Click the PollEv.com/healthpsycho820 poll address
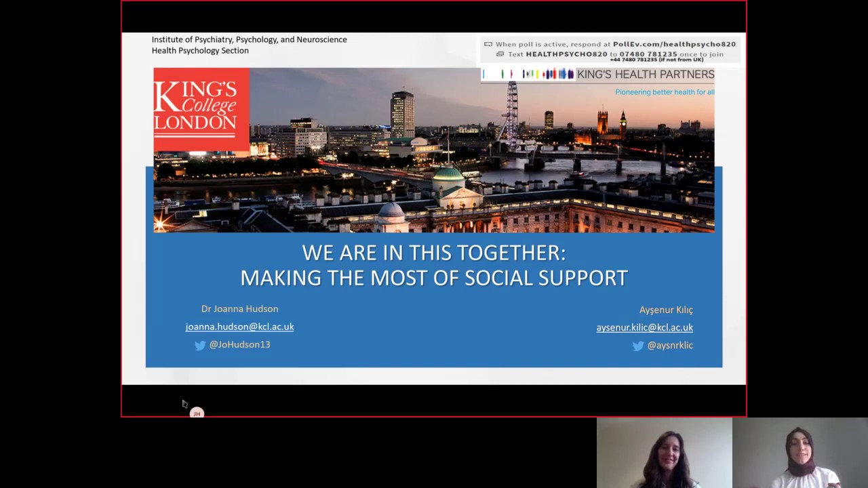 (674, 44)
